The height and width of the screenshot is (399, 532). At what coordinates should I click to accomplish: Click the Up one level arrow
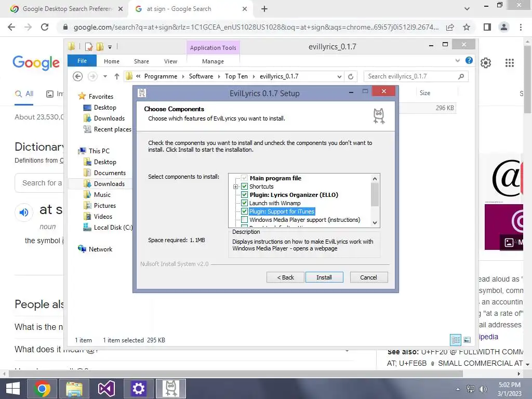pyautogui.click(x=117, y=76)
